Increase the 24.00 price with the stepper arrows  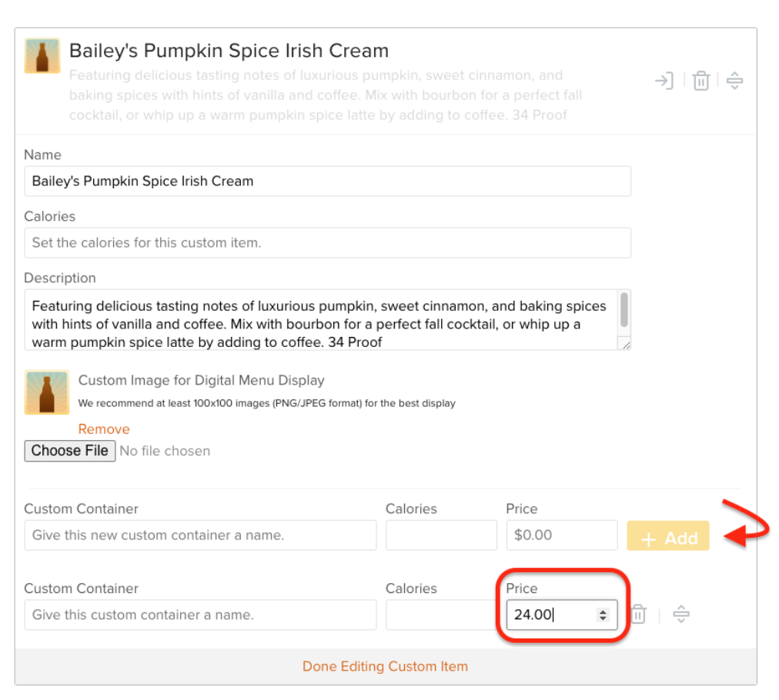tap(603, 611)
